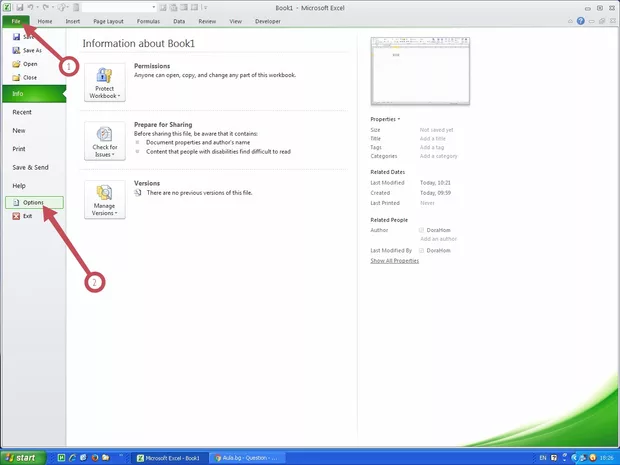Switch to the Aula.bg Chrome taskbar button
This screenshot has width=620, height=465.
coord(247,458)
